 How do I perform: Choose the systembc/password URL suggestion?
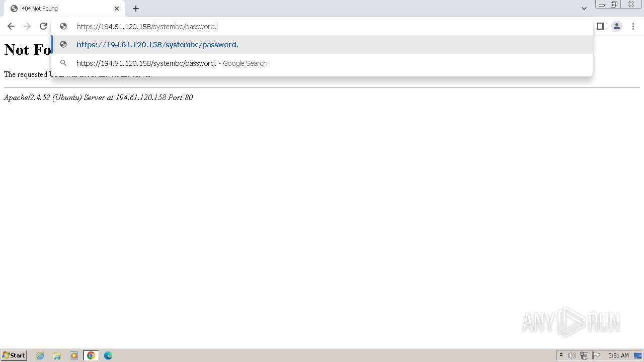point(322,44)
